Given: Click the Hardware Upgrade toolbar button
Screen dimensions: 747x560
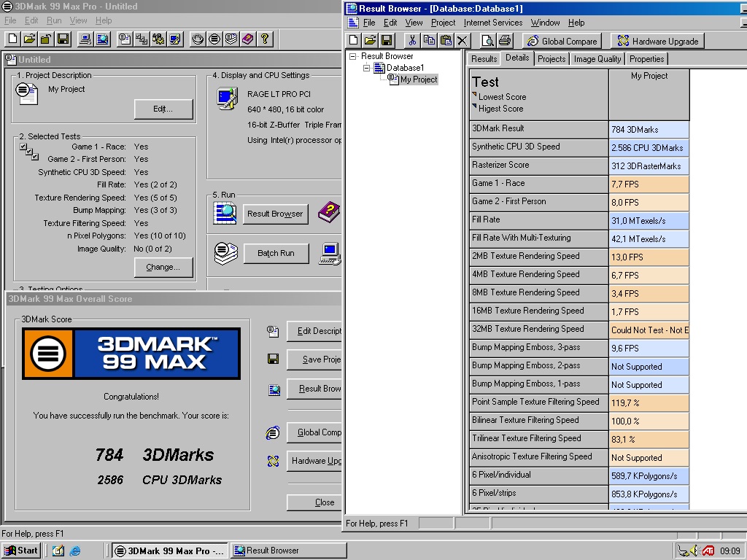Looking at the screenshot, I should pyautogui.click(x=657, y=41).
